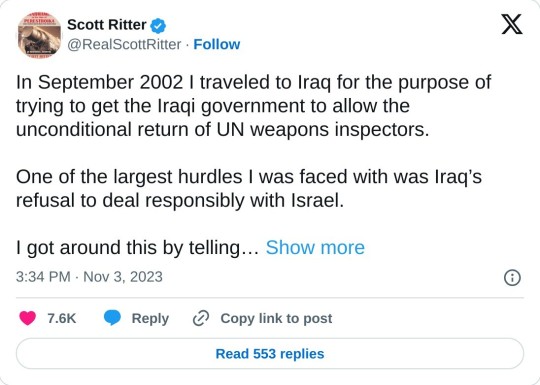Click the 7.6K likes count
The image size is (540, 385).
coord(62,318)
